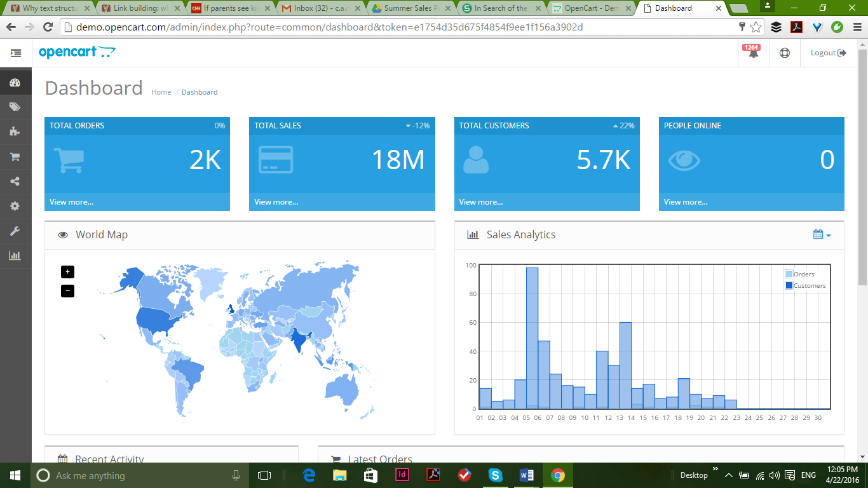Open View more under Total Customers
Screen dimensions: 868x488
tap(481, 202)
